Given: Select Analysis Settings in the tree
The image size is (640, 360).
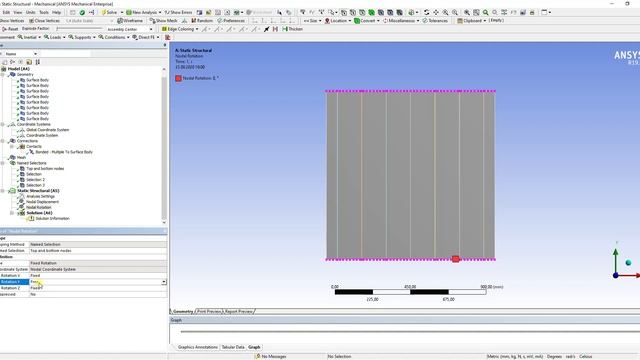Looking at the screenshot, I should coord(40,196).
